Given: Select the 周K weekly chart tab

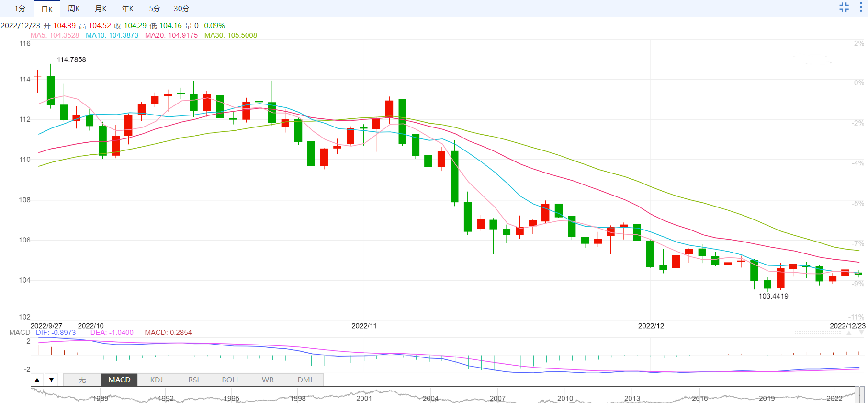Looking at the screenshot, I should [74, 9].
